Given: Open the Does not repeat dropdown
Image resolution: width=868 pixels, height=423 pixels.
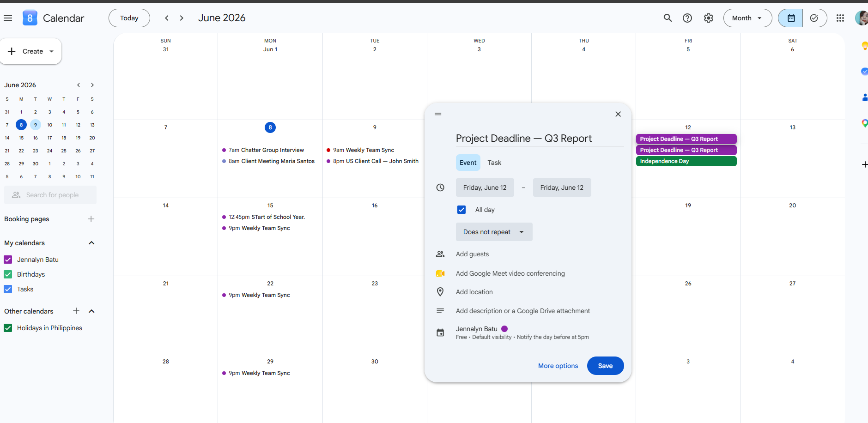Looking at the screenshot, I should coord(494,232).
